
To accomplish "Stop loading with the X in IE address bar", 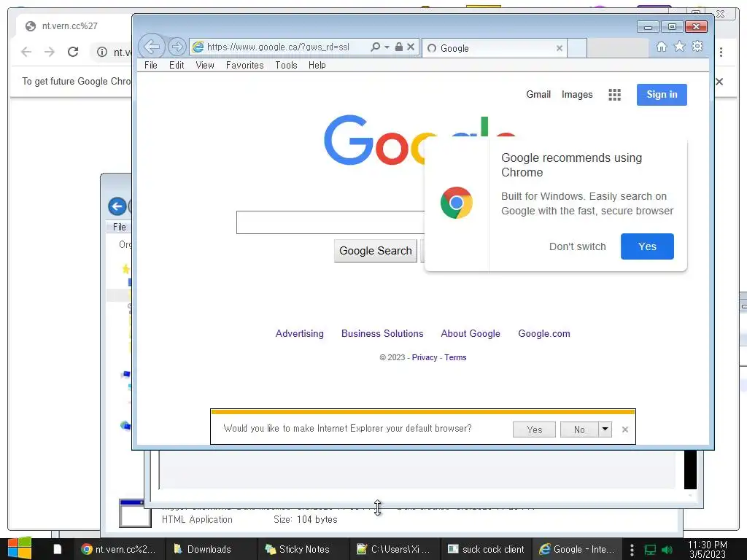I will coord(411,47).
